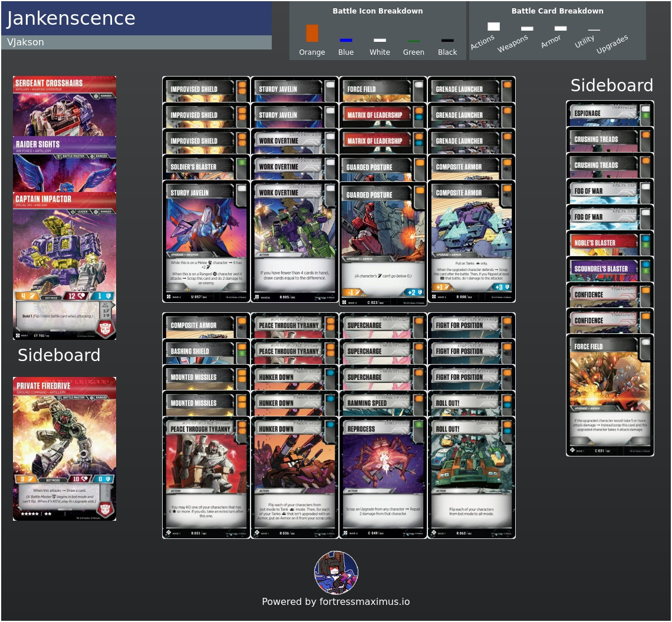
Task: Click the Orange bar in Battle Icon Breakdown
Action: pos(312,33)
